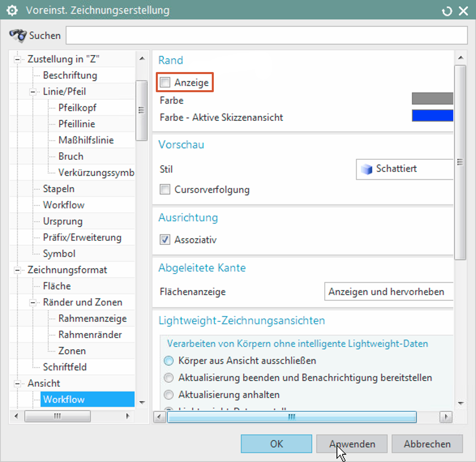The height and width of the screenshot is (462, 476).
Task: Click the OK button
Action: click(276, 444)
